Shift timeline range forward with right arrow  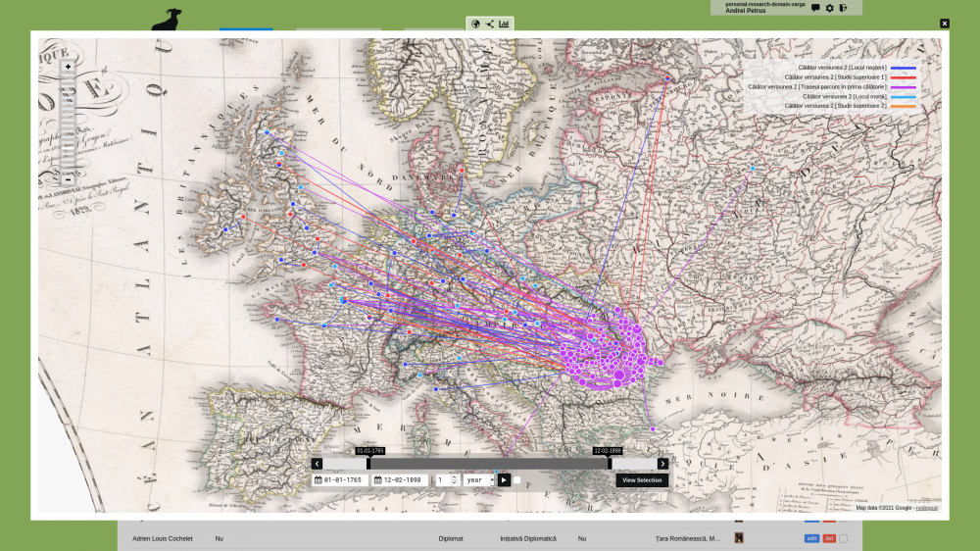pyautogui.click(x=662, y=464)
